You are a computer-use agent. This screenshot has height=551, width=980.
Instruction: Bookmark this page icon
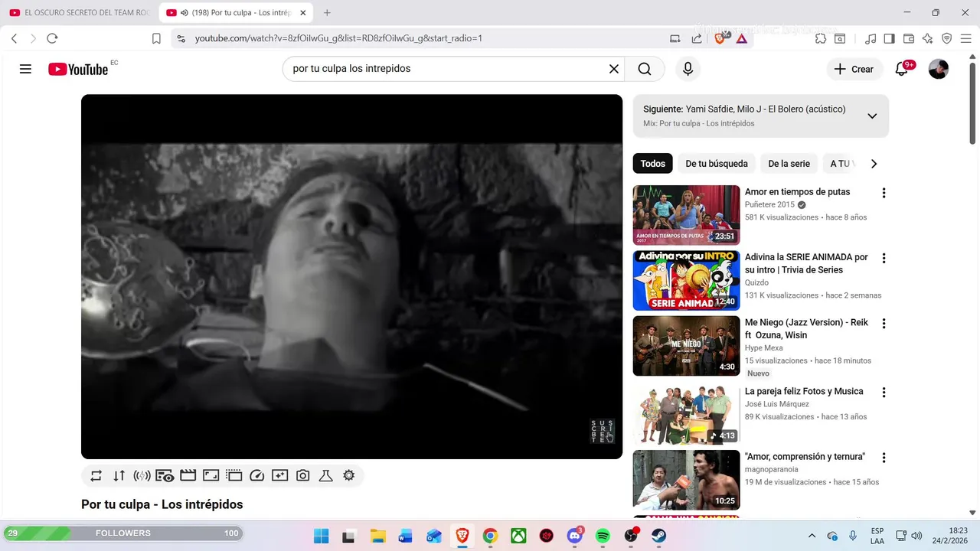156,38
